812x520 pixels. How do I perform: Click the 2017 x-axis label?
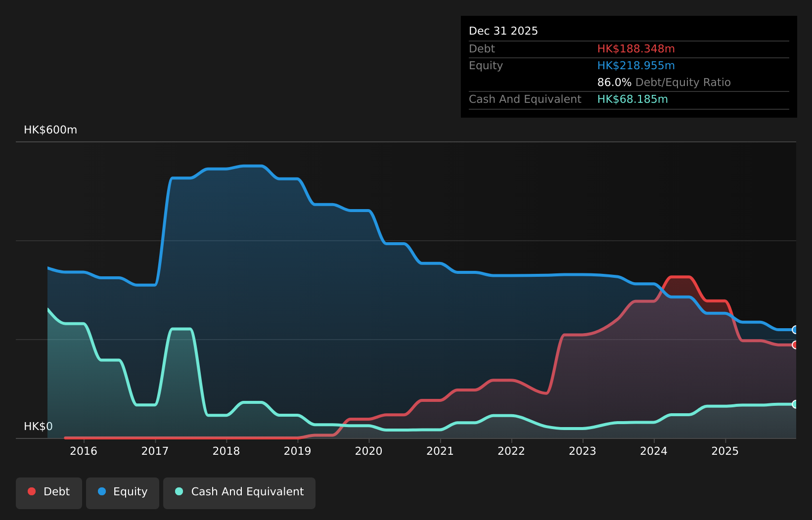pos(155,451)
